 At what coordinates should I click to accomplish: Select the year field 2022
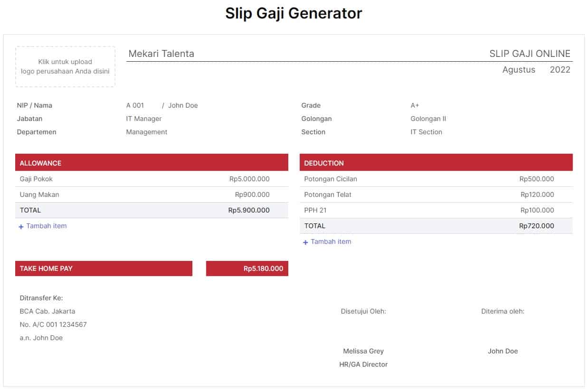(x=560, y=70)
